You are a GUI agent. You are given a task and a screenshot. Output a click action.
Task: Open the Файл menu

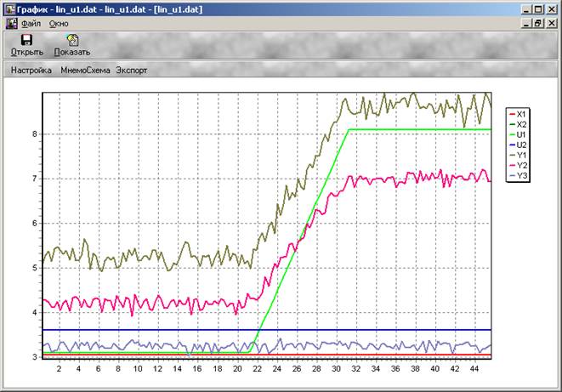click(x=31, y=24)
